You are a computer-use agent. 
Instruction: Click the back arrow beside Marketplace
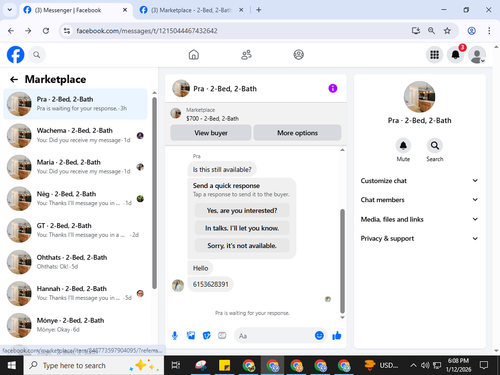[14, 79]
